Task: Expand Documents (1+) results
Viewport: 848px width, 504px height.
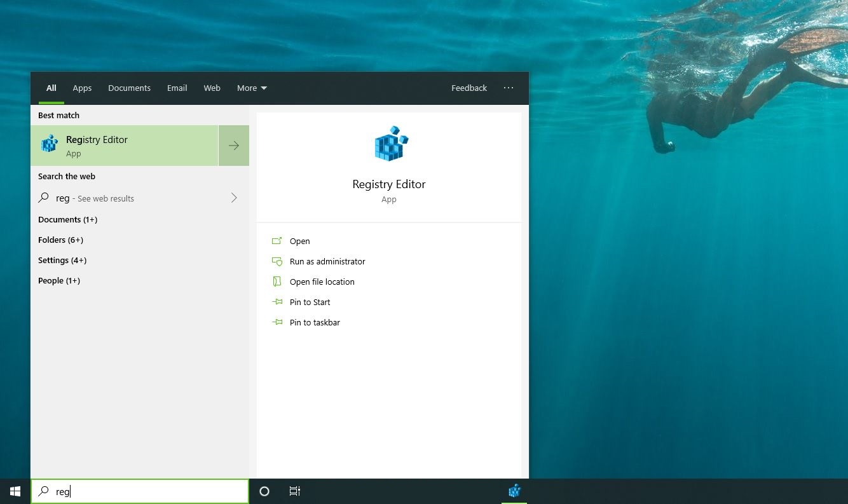Action: coord(67,219)
